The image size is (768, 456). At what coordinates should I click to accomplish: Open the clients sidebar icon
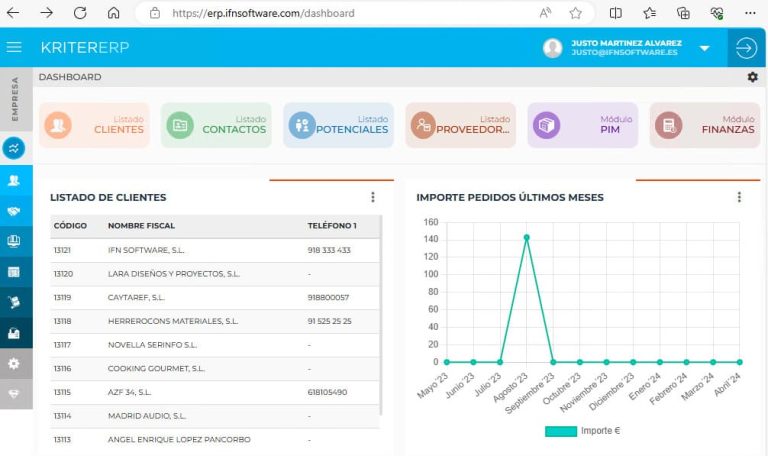14,180
